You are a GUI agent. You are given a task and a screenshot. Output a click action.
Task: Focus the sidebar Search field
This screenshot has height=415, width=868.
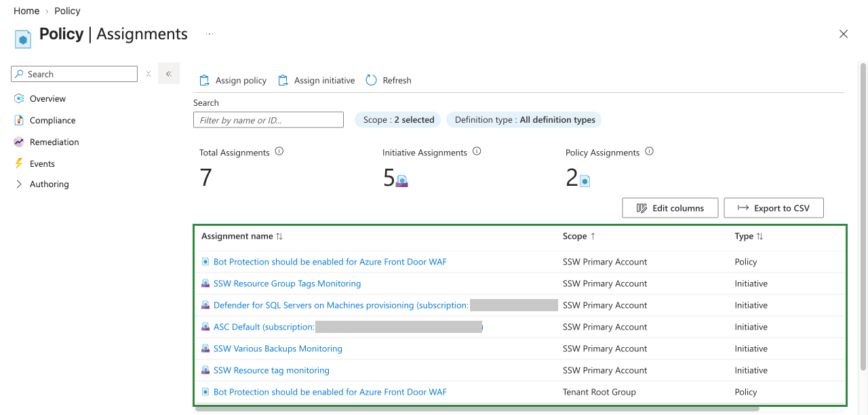75,74
